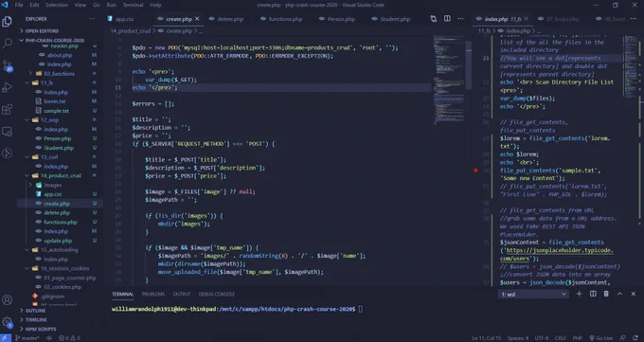The width and height of the screenshot is (644, 342).
Task: Open Source Control view with 27 badge
Action: coord(7,65)
